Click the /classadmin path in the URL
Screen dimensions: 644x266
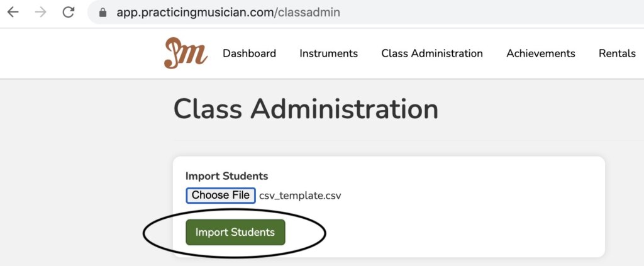pyautogui.click(x=308, y=12)
